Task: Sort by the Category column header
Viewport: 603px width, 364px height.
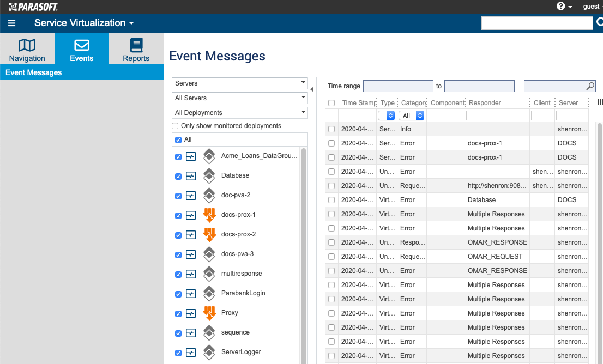Action: [x=414, y=102]
